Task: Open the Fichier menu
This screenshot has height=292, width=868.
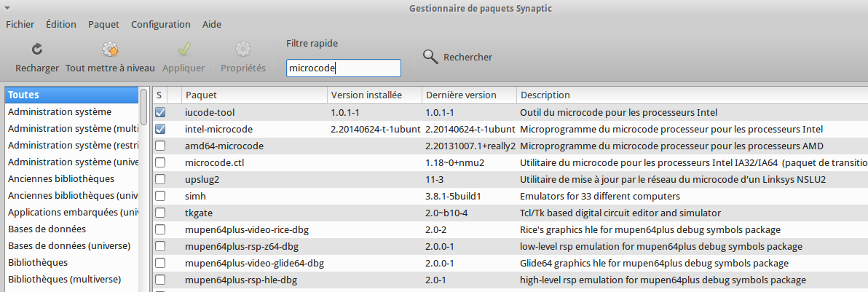Action: coord(20,24)
